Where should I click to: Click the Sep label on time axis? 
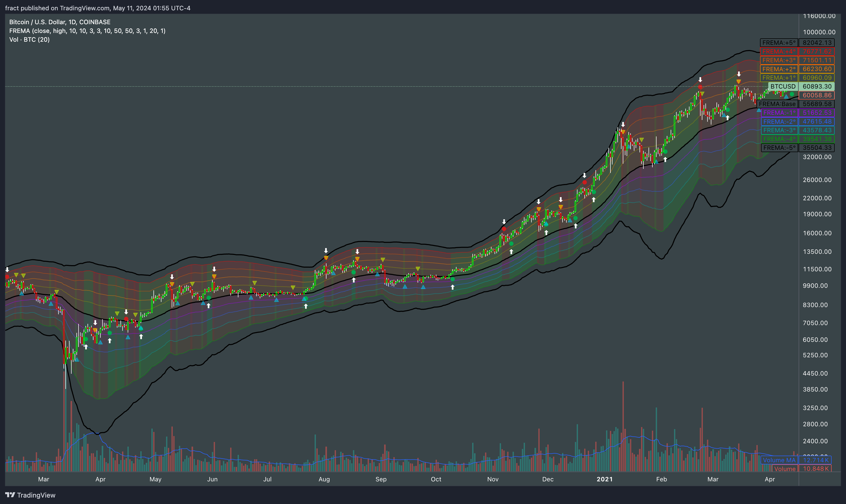coord(381,479)
